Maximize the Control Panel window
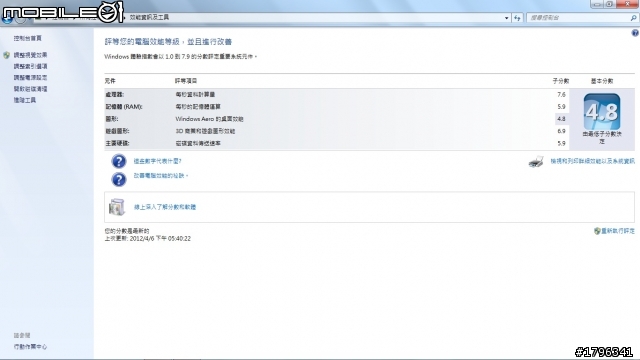 609,4
